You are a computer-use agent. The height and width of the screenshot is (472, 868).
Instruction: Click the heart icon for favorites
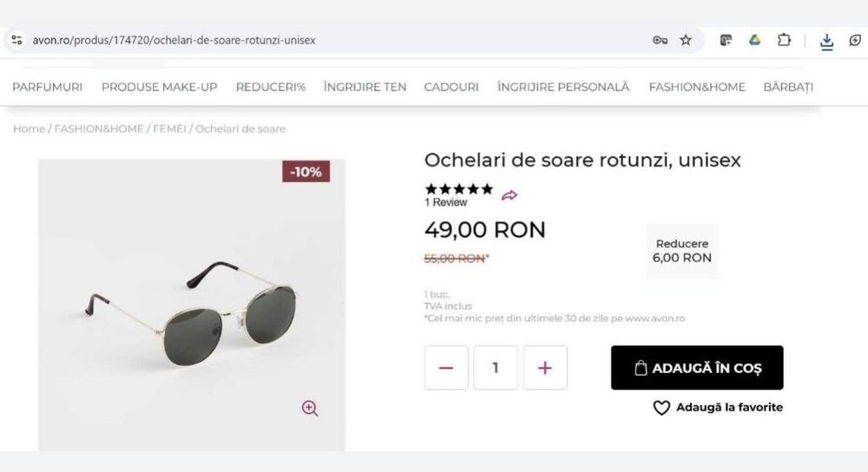pyautogui.click(x=661, y=408)
